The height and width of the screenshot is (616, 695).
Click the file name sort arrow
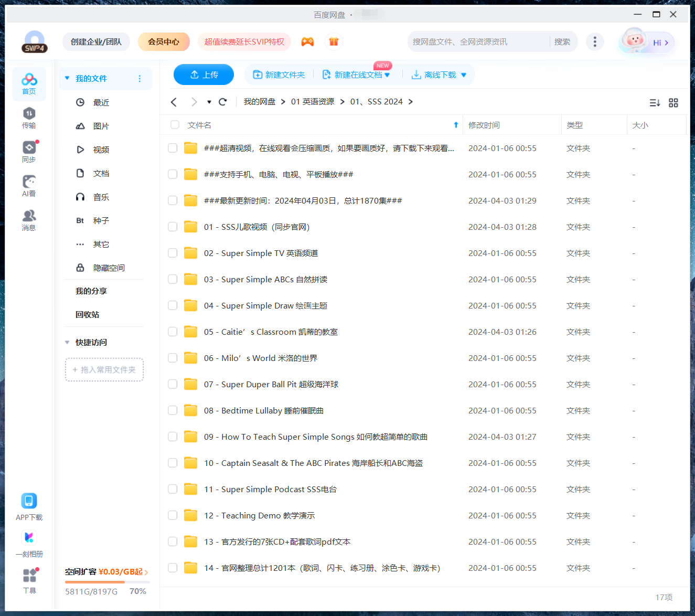click(456, 125)
